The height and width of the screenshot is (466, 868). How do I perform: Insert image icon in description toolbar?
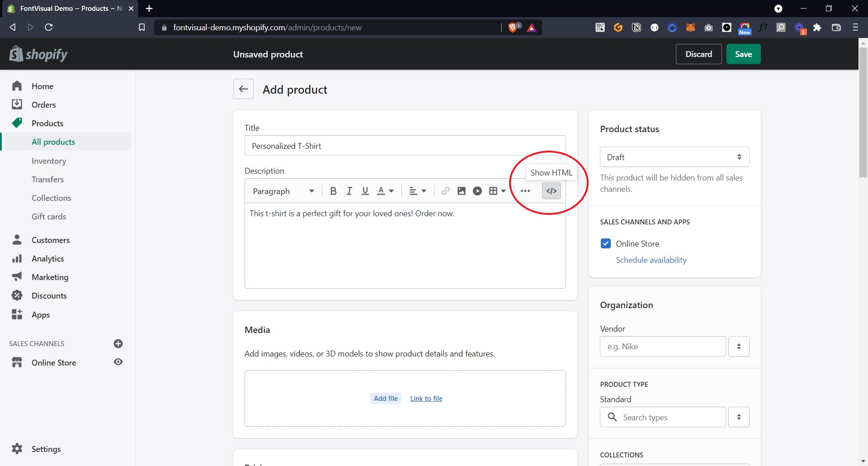point(461,191)
